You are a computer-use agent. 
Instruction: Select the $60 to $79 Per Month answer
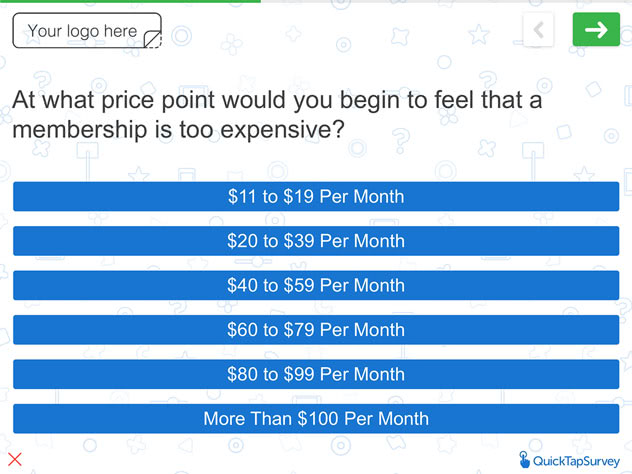316,330
